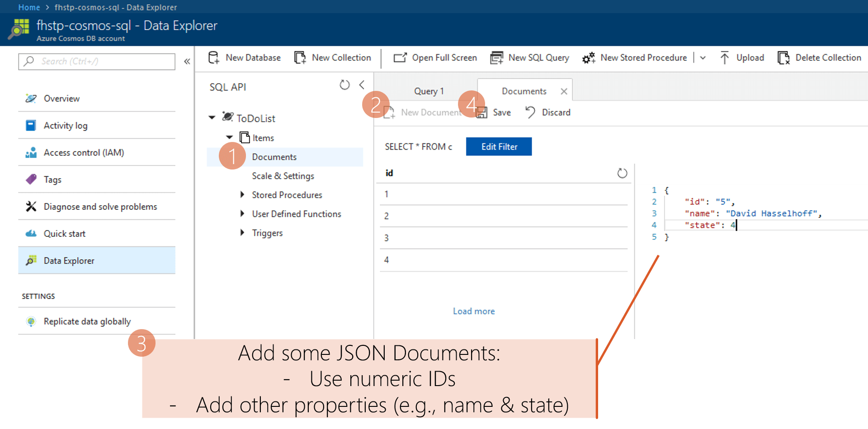Open Scale & Settings tree item

283,176
